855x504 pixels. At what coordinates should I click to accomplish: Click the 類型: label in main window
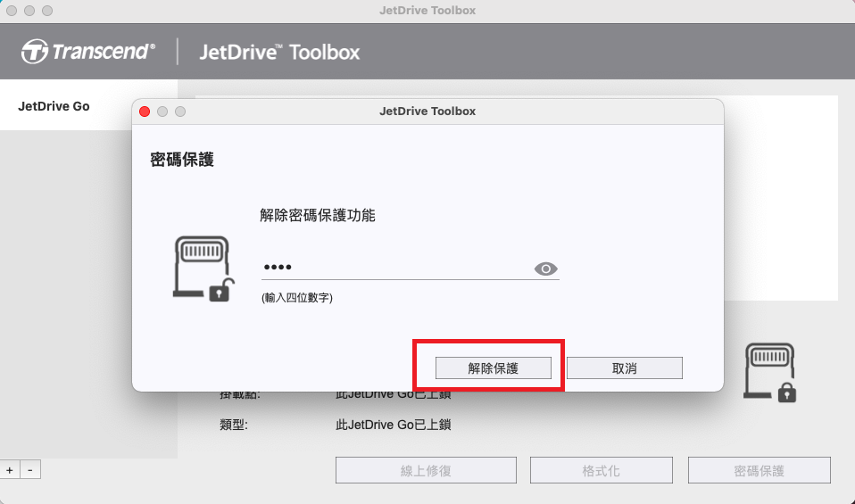pos(234,425)
